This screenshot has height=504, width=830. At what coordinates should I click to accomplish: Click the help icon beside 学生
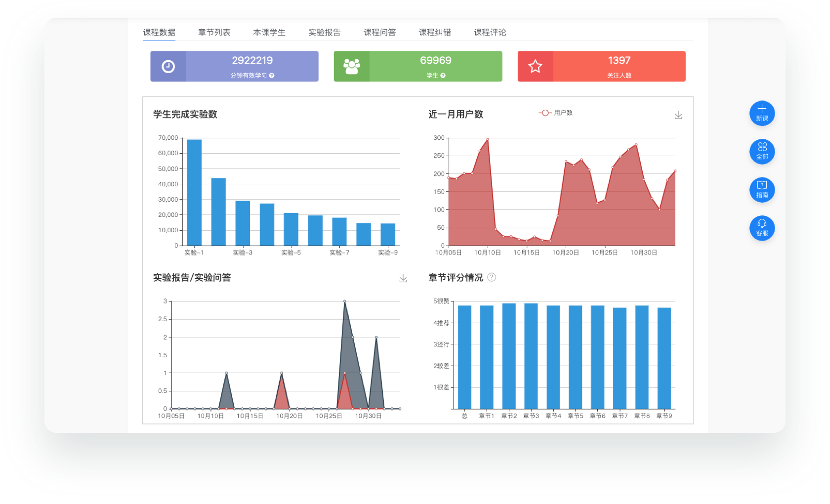443,76
